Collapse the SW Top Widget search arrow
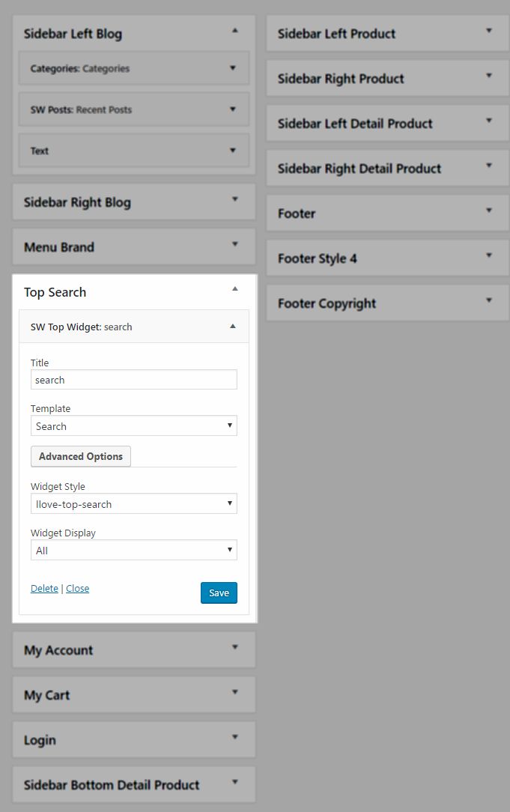 pos(232,327)
